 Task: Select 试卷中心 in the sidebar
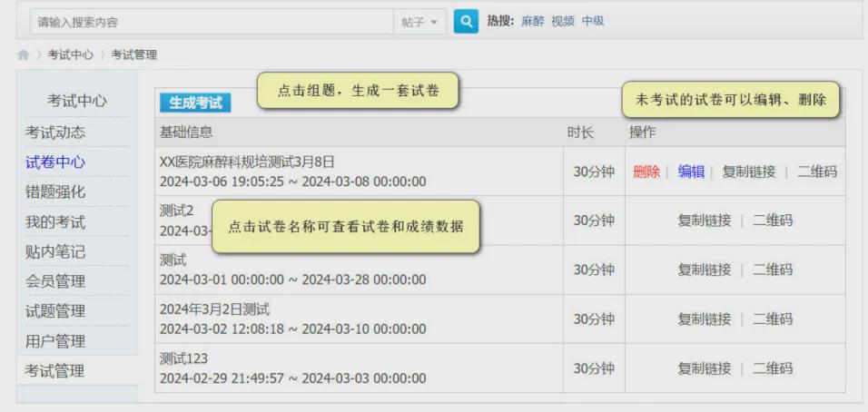55,162
